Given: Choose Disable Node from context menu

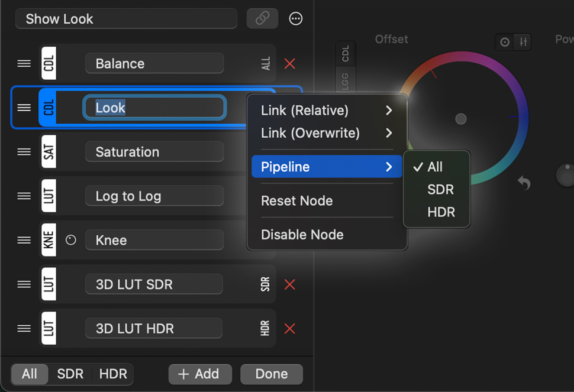Looking at the screenshot, I should (302, 235).
